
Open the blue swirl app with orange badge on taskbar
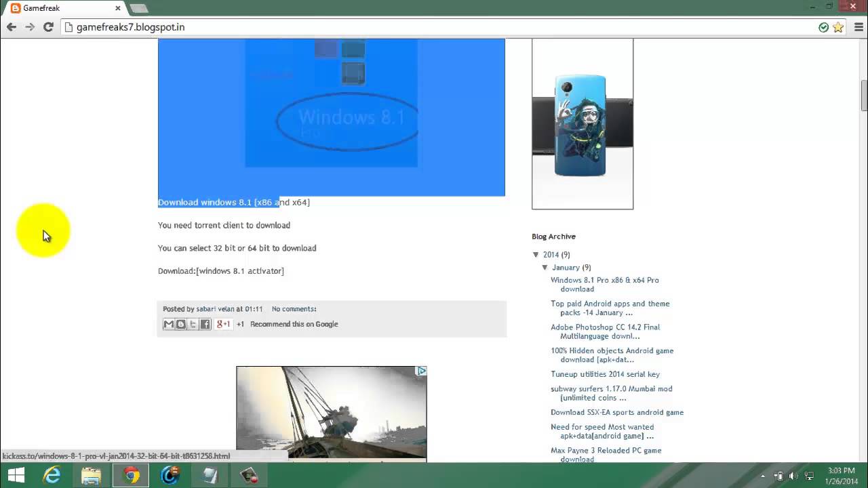[171, 476]
